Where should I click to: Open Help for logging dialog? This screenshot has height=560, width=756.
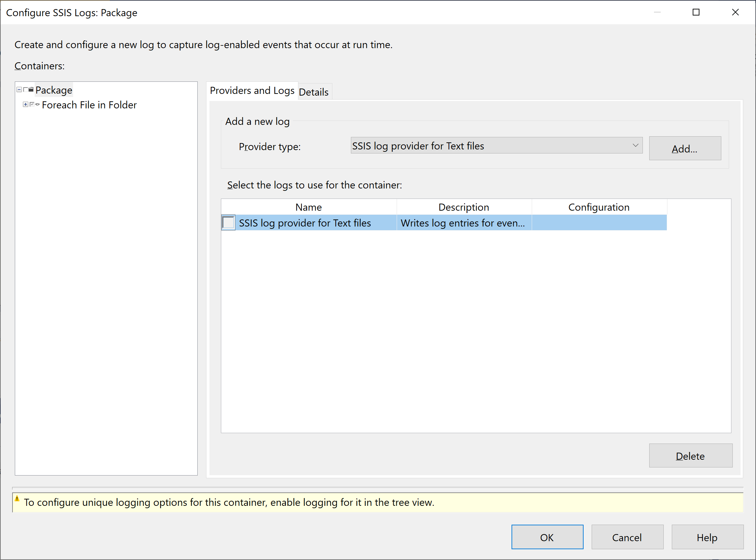[707, 537]
